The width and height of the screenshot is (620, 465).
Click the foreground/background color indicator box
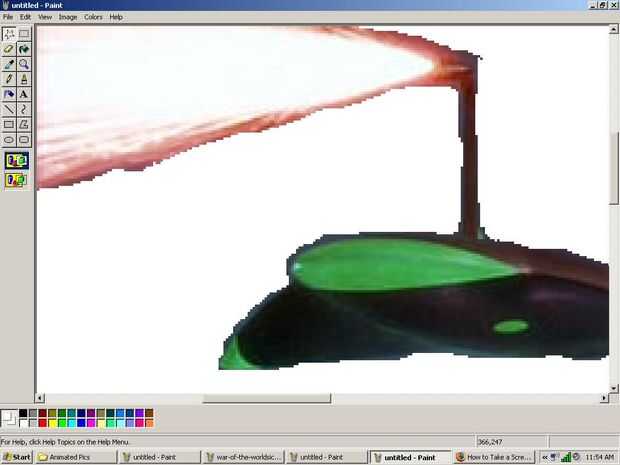point(9,418)
